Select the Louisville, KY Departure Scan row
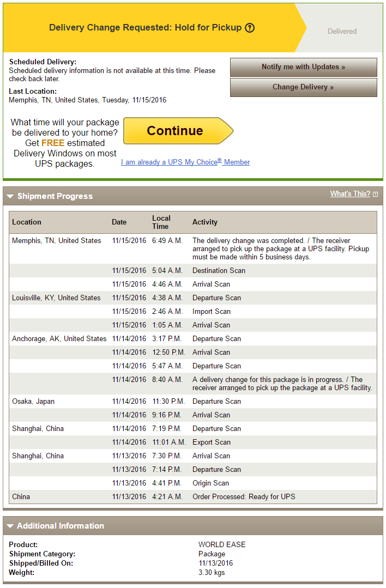Screen dimensions: 386x588 pos(193,298)
